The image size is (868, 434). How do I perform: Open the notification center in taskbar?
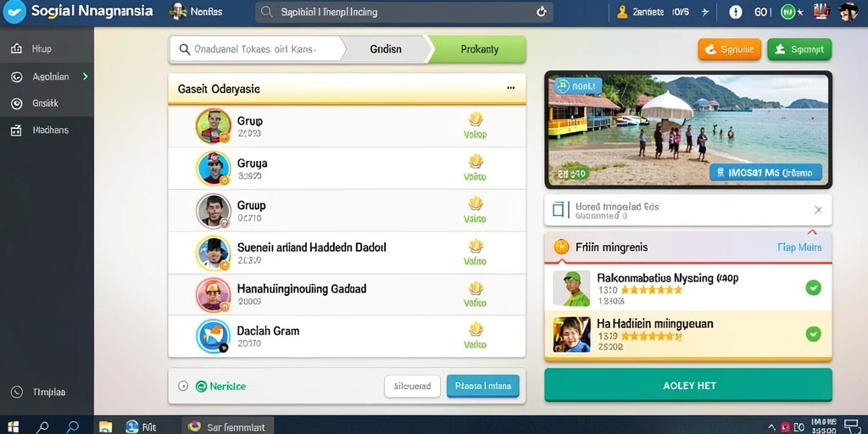click(850, 426)
